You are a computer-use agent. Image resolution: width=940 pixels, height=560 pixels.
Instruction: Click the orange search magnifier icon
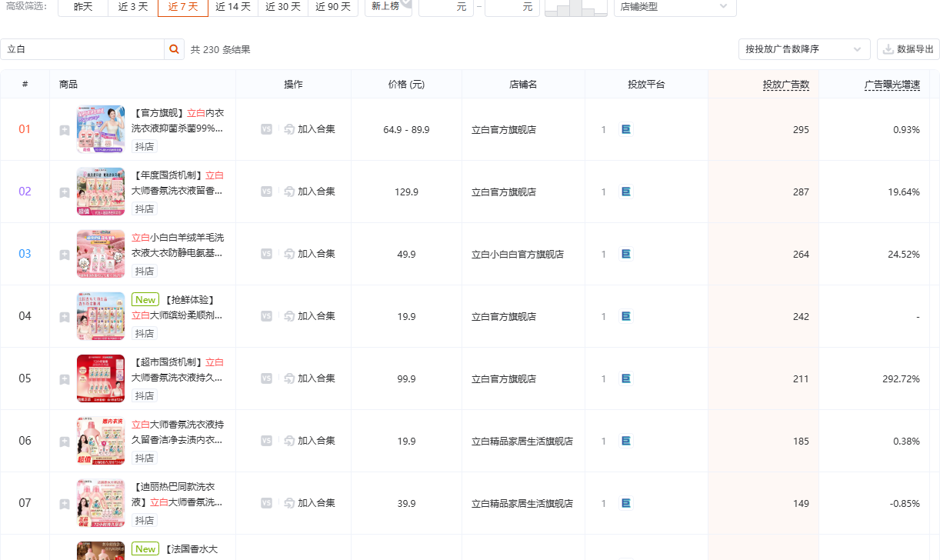tap(175, 49)
